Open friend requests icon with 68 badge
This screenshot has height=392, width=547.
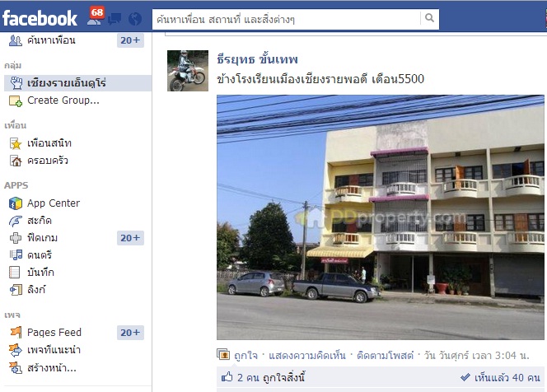(x=96, y=16)
